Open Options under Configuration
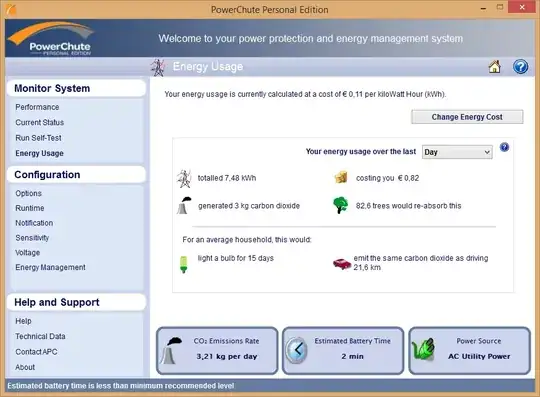The width and height of the screenshot is (540, 397). (28, 193)
